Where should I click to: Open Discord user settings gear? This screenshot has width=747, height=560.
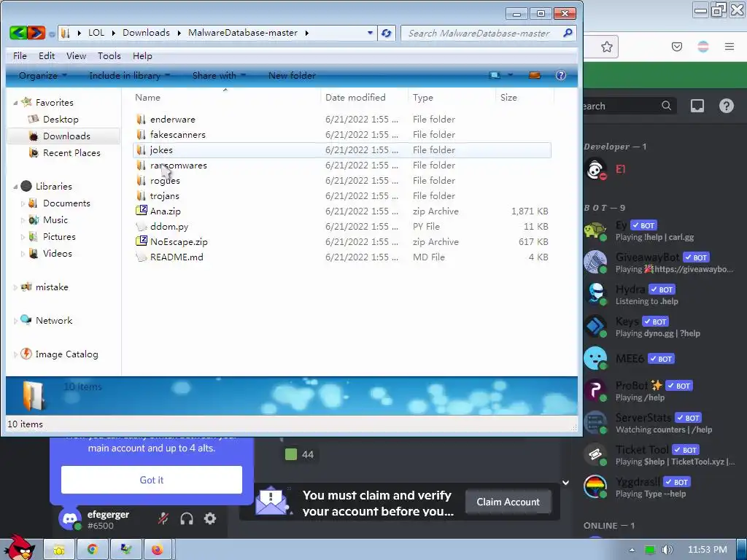tap(210, 518)
